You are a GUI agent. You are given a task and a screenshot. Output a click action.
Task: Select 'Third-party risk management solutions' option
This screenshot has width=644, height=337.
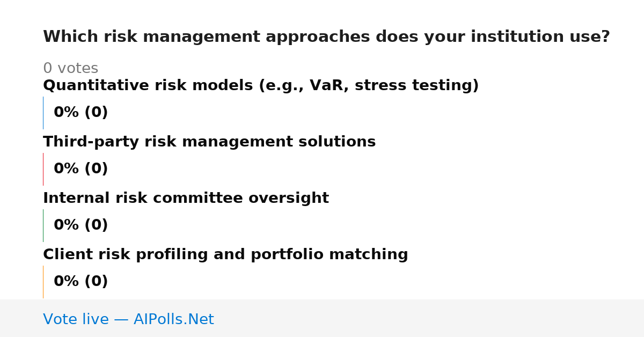(x=209, y=142)
